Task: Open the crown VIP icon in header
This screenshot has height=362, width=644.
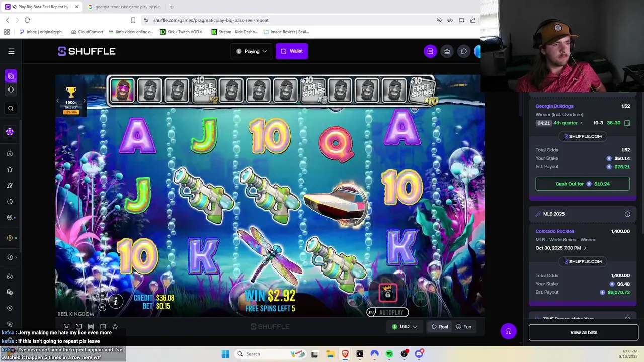Action: click(x=447, y=51)
